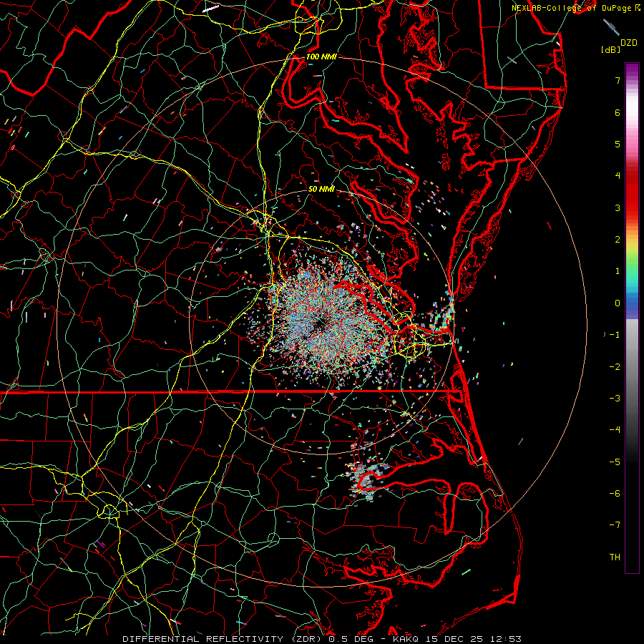Image resolution: width=644 pixels, height=644 pixels.
Task: Click the 5 value on the color scale
Action: point(618,144)
